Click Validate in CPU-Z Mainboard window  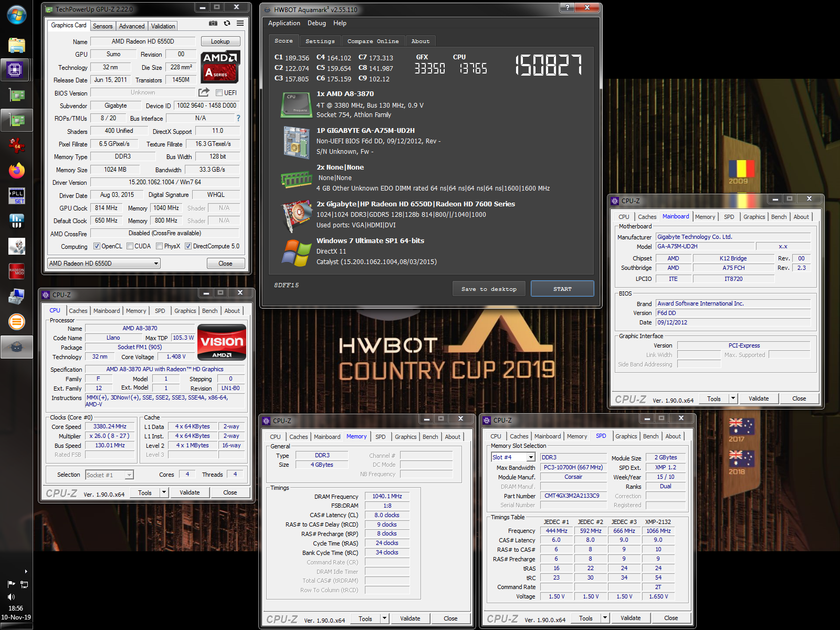tap(759, 398)
